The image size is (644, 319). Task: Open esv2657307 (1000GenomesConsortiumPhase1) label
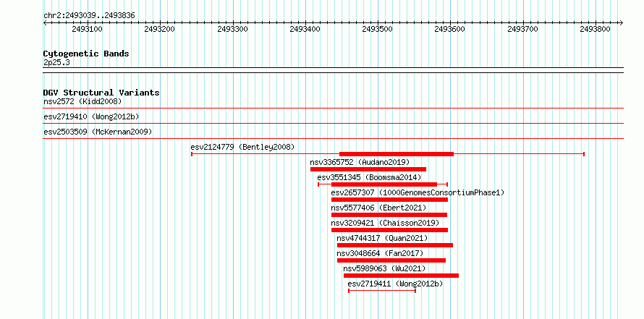[418, 192]
